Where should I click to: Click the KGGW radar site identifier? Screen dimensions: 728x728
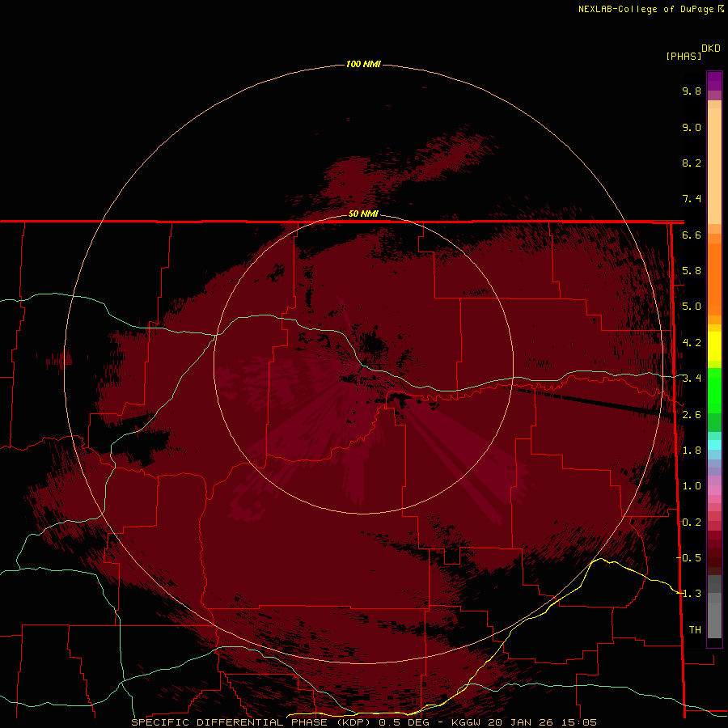point(466,722)
